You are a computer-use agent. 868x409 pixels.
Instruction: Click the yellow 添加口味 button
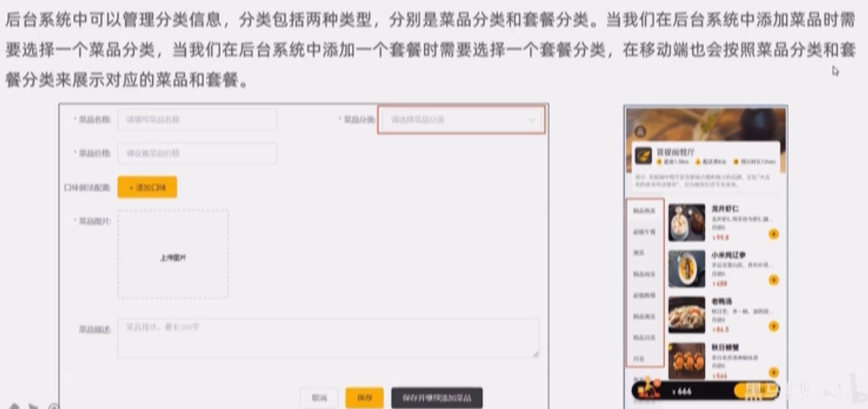pos(147,188)
